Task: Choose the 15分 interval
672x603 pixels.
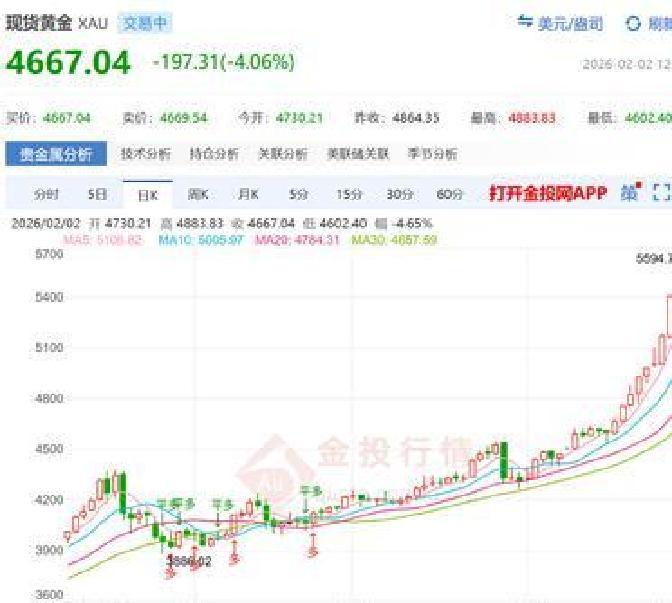Action: [349, 195]
